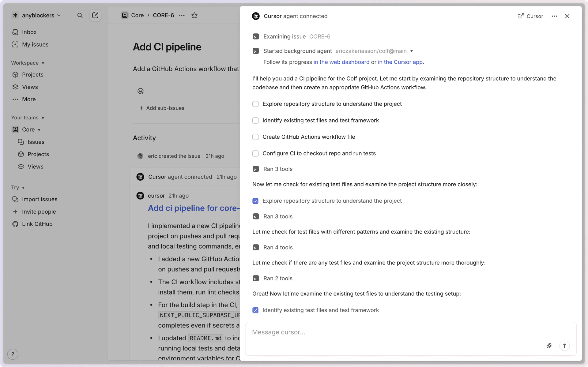The image size is (588, 367).
Task: Click the send message arrow button
Action: (x=564, y=346)
